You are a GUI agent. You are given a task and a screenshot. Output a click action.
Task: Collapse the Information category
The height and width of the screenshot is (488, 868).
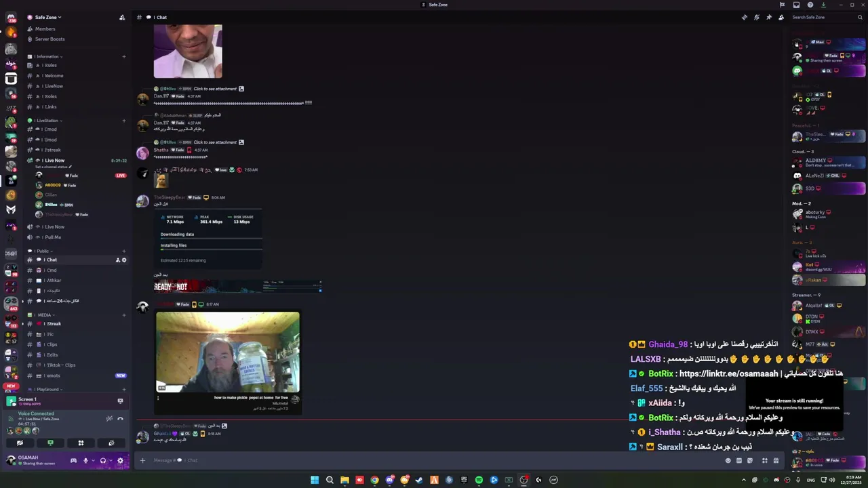pos(46,56)
